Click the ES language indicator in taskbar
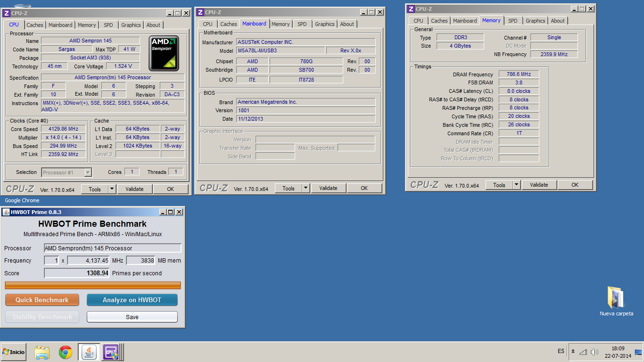This screenshot has height=362, width=644. coord(561,351)
